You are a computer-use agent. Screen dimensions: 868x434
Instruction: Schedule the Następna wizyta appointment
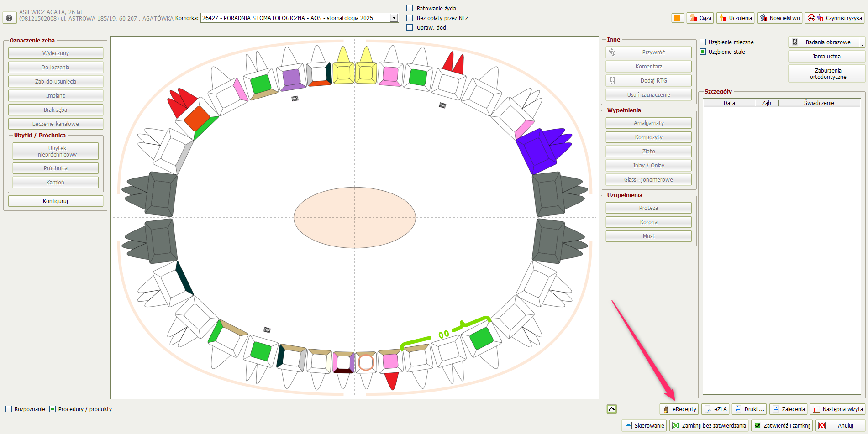[838, 409]
